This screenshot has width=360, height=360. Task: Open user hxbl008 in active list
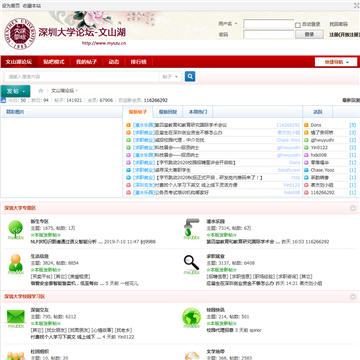(x=319, y=155)
